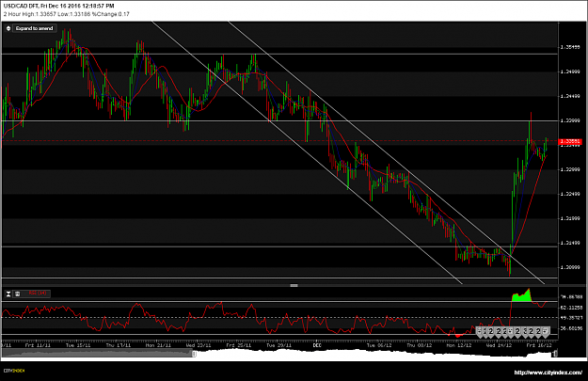Click the 1.32999 price axis label
588x381 pixels.
tap(570, 169)
